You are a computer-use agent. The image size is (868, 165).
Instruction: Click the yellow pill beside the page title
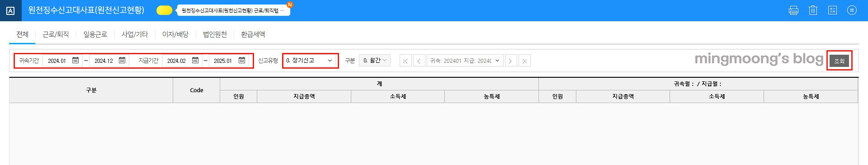tap(165, 10)
